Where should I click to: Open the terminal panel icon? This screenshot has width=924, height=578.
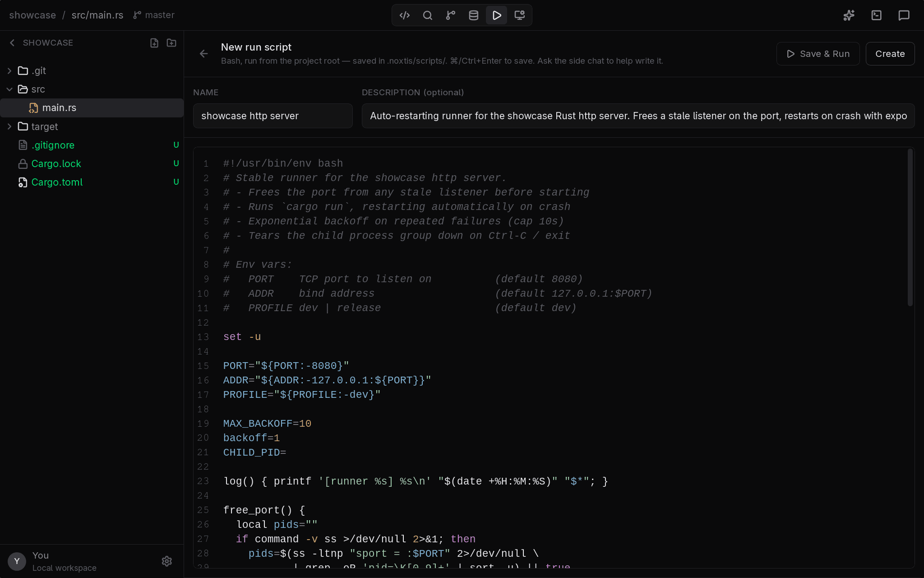[877, 15]
